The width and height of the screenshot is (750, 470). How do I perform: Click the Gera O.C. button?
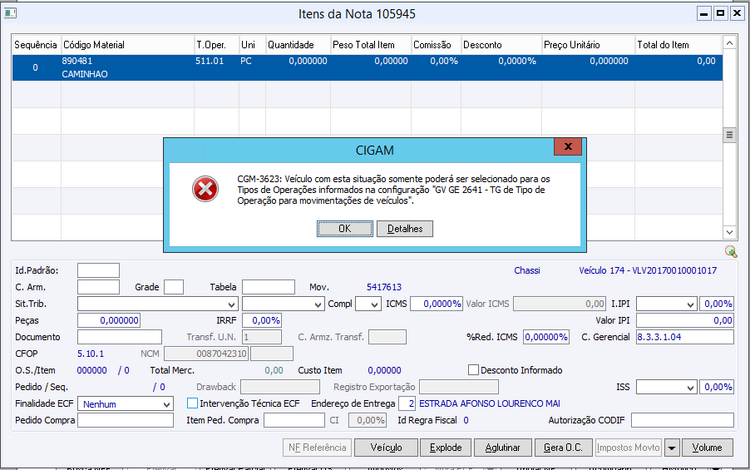point(563,448)
